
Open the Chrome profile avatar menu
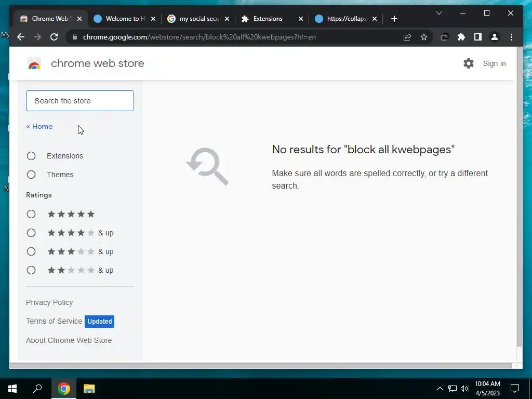point(495,37)
